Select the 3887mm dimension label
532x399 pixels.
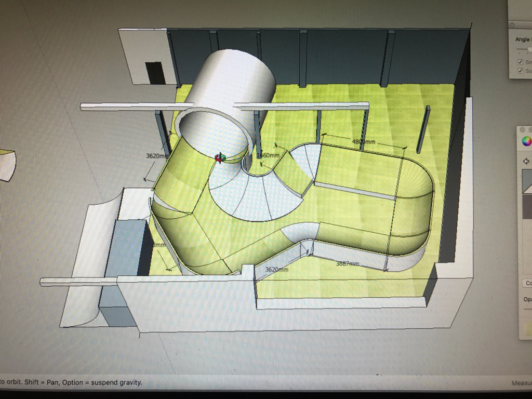click(x=347, y=264)
